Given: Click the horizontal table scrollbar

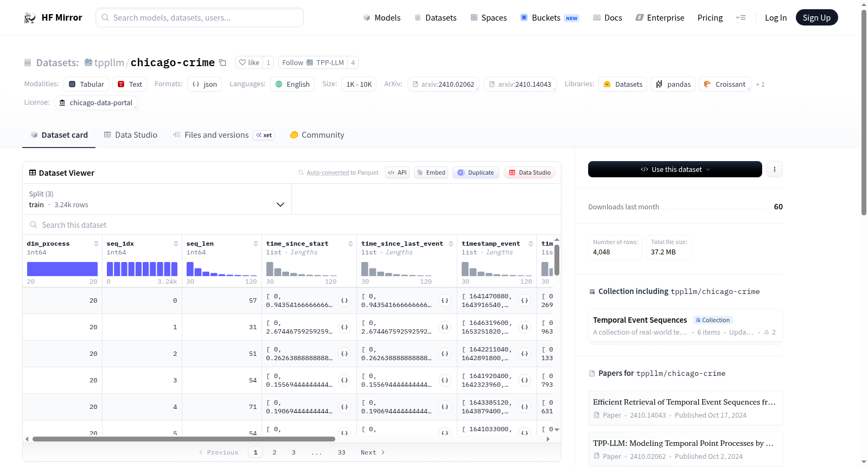Looking at the screenshot, I should click(x=184, y=439).
